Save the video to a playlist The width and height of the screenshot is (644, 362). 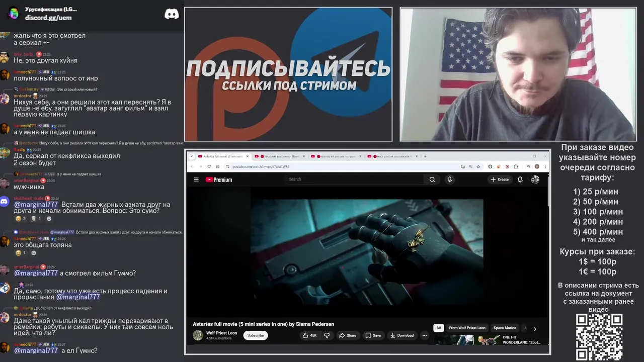[373, 335]
